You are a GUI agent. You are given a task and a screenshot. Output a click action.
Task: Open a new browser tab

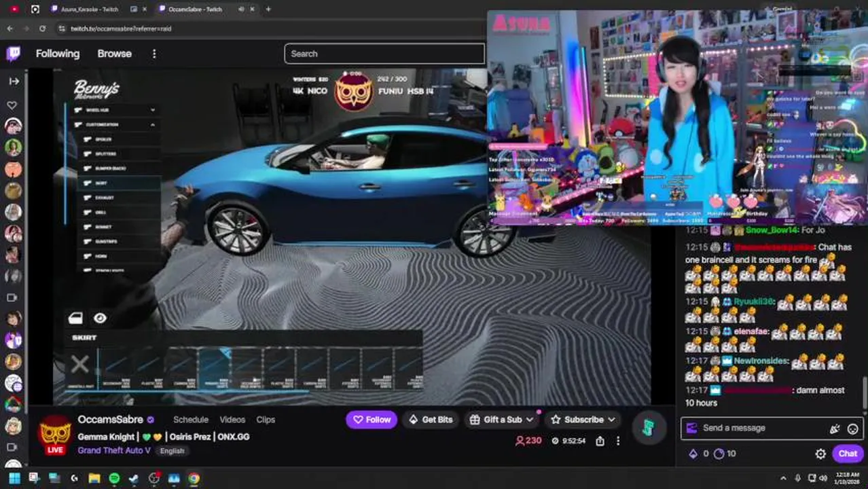[268, 10]
